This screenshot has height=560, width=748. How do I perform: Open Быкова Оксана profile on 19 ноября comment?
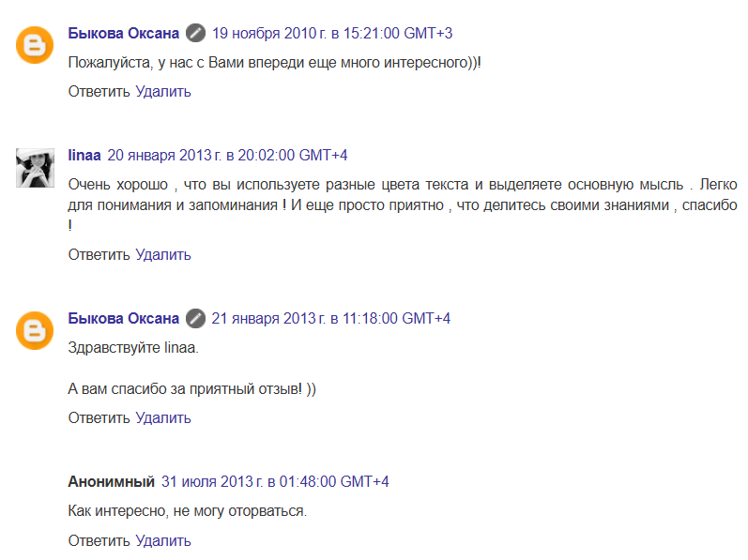click(124, 34)
